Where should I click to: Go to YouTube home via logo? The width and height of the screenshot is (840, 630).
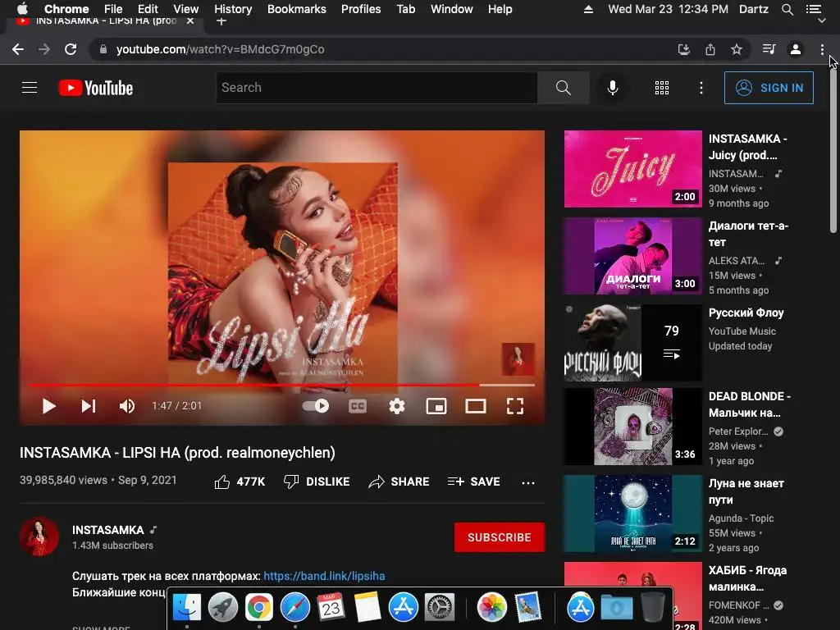tap(96, 88)
